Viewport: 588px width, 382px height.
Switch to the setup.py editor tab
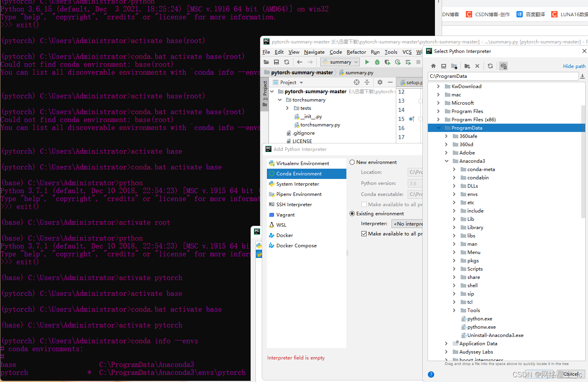[410, 83]
